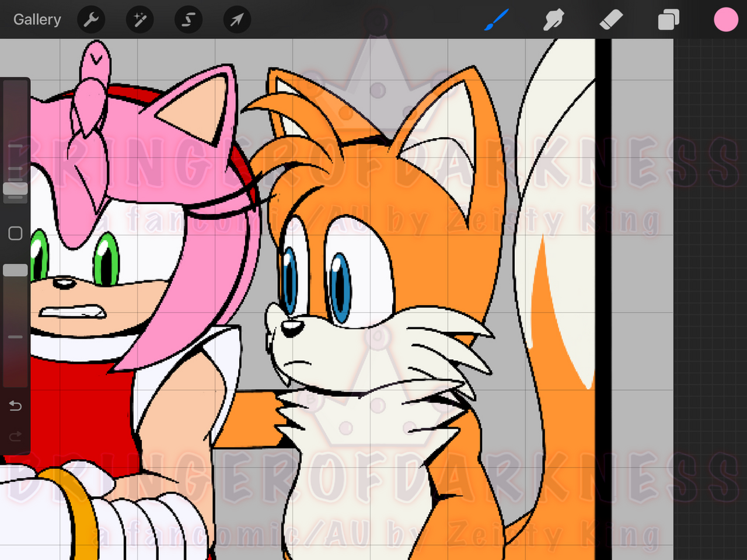Return to the Gallery
747x560 pixels.
(37, 20)
